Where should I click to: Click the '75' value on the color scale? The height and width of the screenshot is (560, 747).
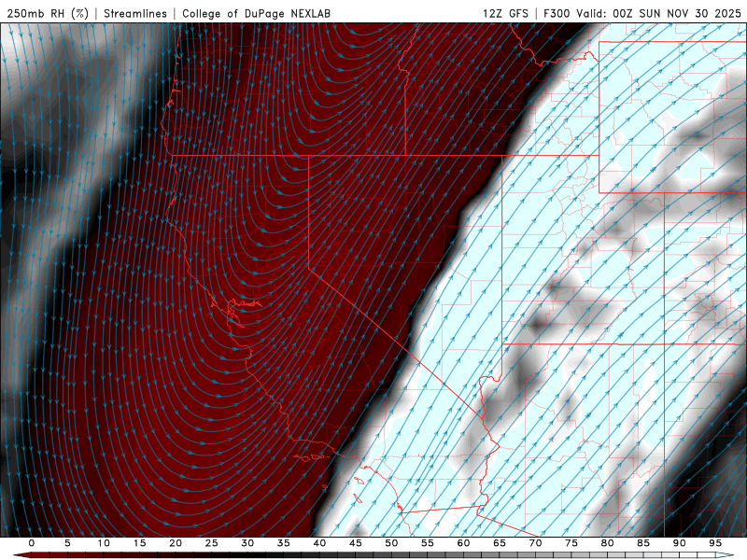[571, 543]
